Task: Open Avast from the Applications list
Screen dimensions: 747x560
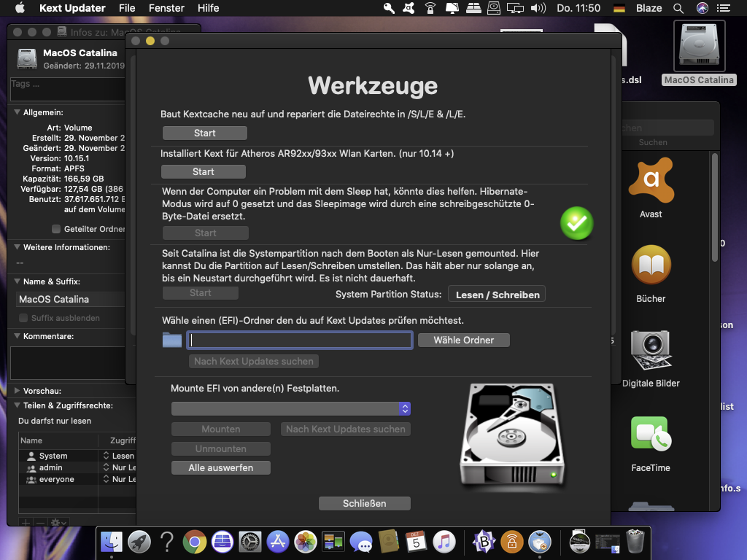Action: click(651, 181)
